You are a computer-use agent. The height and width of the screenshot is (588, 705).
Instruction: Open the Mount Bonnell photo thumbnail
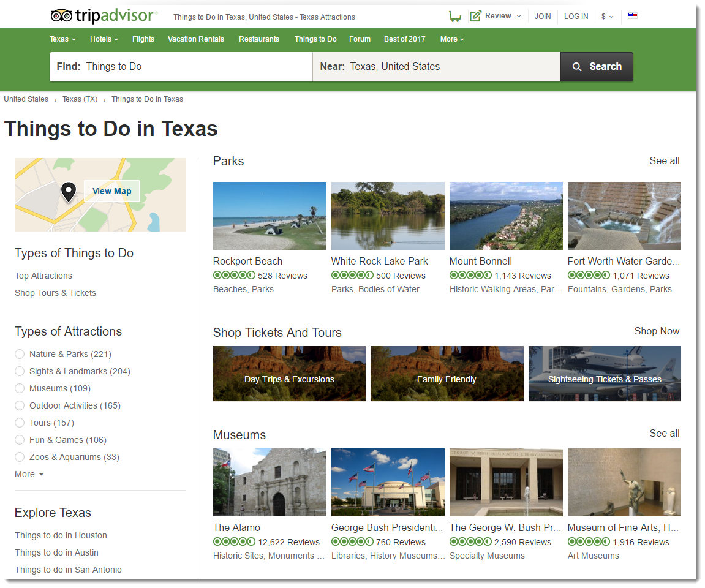tap(507, 216)
